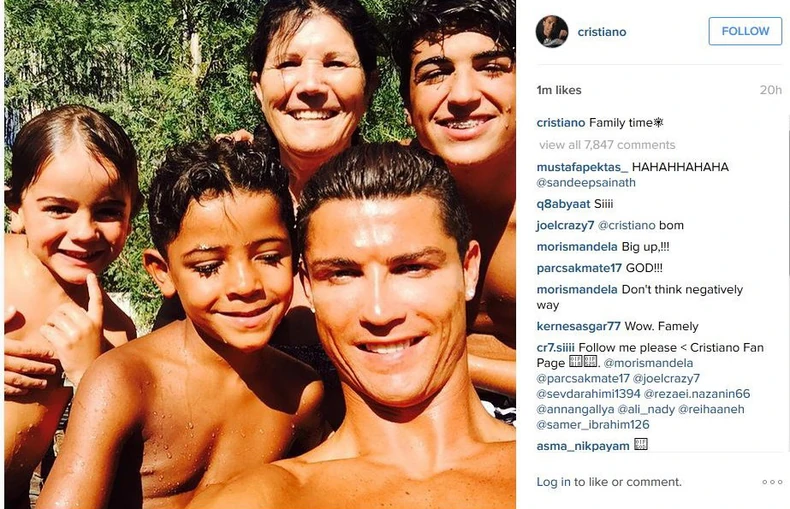
Task: Open the three-dot more options menu
Action: tap(772, 482)
